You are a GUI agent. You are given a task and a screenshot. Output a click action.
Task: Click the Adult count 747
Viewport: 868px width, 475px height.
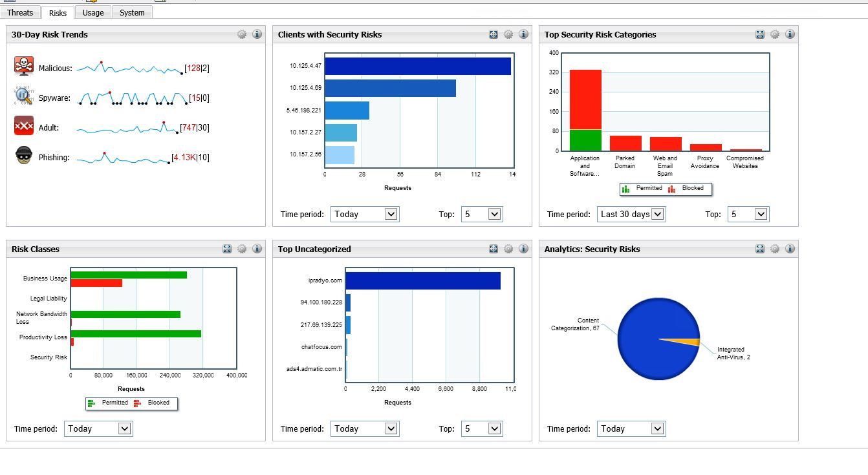[189, 127]
